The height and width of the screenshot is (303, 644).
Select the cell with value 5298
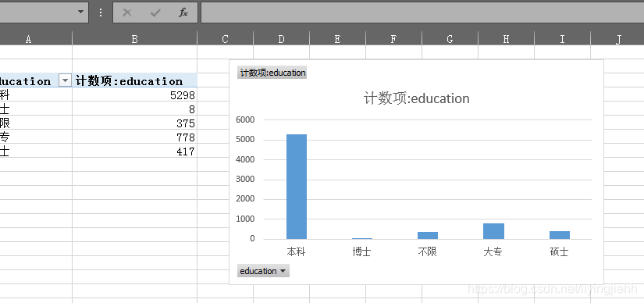pyautogui.click(x=135, y=95)
